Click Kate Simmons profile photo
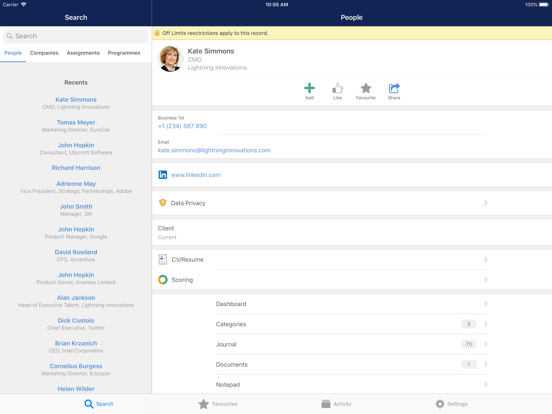 click(170, 59)
